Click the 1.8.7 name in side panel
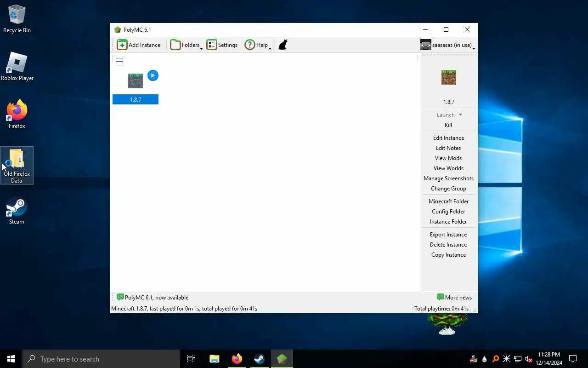 (449, 102)
